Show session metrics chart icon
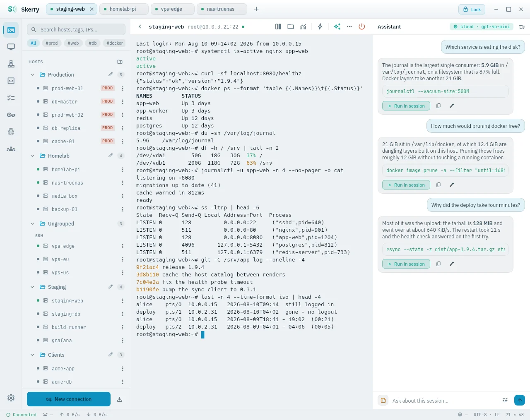This screenshot has width=530, height=420. (303, 26)
